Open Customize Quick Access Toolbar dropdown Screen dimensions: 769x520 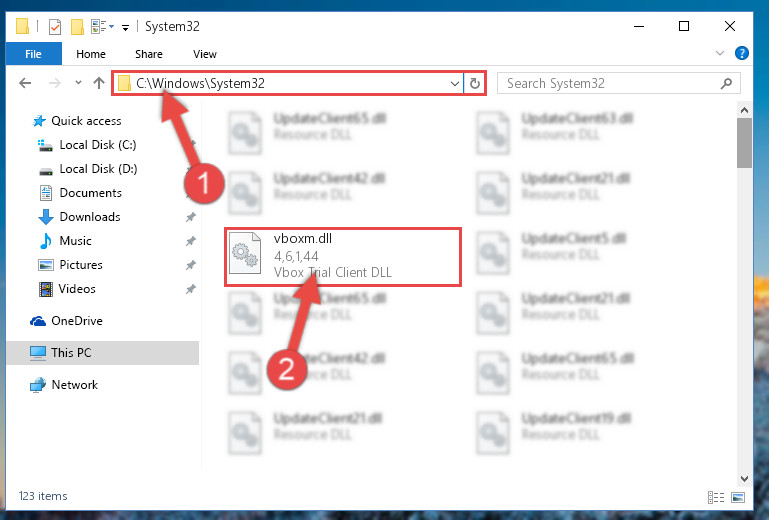126,28
